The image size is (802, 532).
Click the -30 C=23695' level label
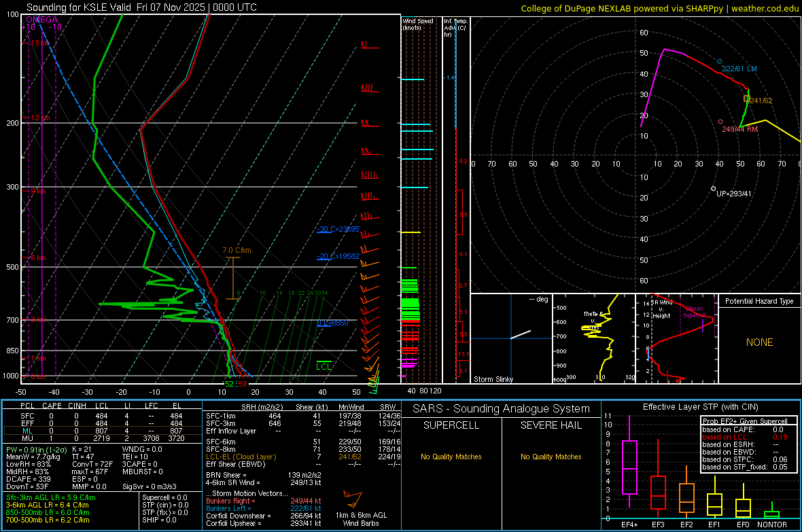coord(338,229)
